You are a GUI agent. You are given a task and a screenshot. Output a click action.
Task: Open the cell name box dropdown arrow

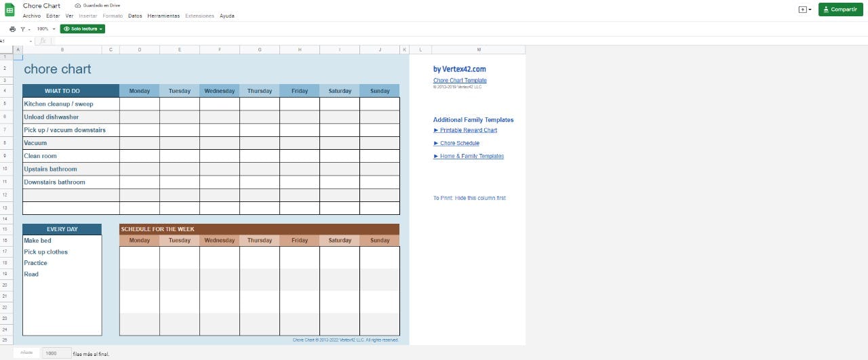(31, 41)
